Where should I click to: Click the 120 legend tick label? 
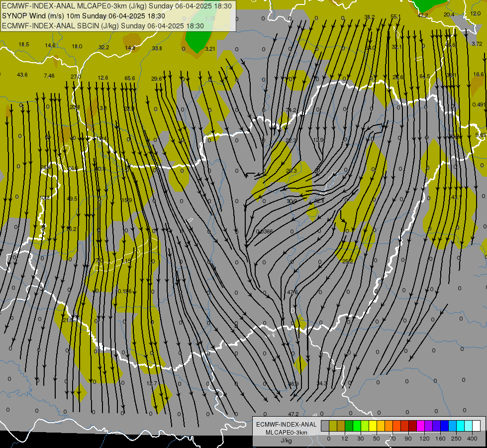(424, 439)
